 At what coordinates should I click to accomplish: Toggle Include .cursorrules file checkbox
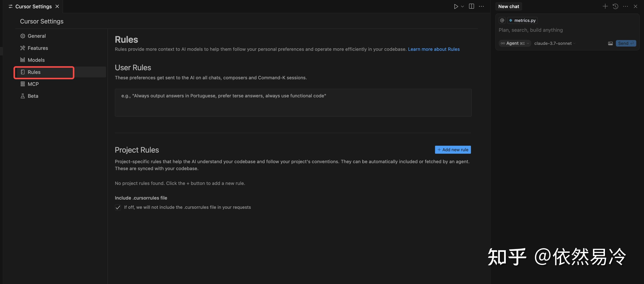point(118,207)
